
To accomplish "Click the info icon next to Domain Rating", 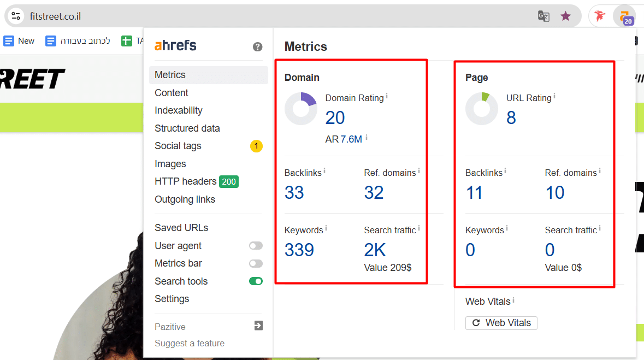I will [x=387, y=96].
